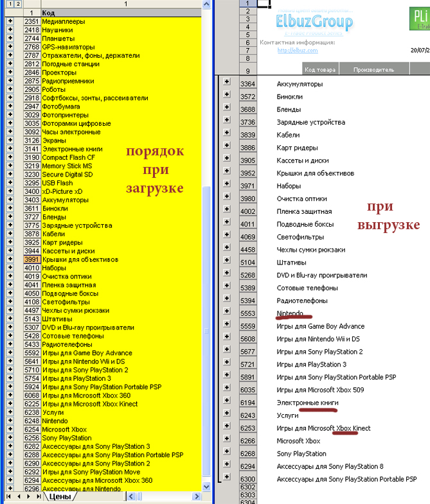Select row header 3991
430x504 pixels.
click(32, 259)
